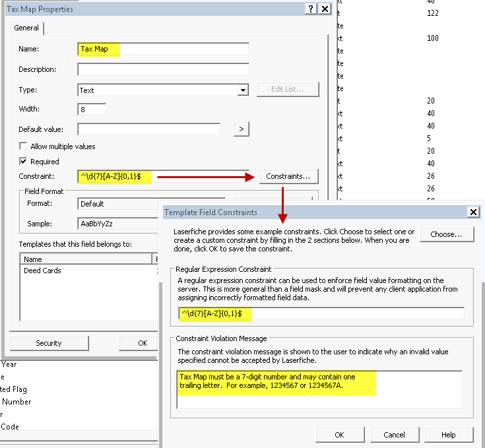Click the Security button
The image size is (485, 448).
click(49, 343)
